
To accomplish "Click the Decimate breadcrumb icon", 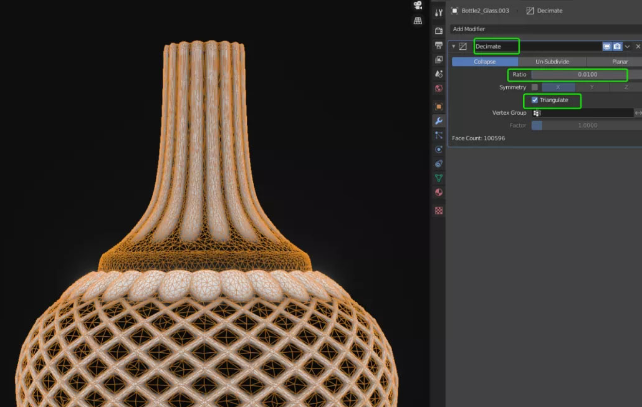I will (x=530, y=11).
